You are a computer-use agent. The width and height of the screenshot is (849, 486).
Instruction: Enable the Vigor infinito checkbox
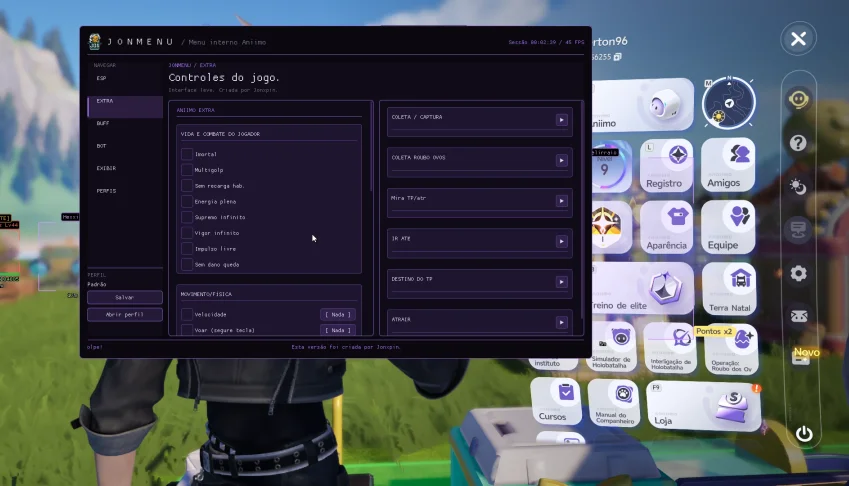pos(187,233)
